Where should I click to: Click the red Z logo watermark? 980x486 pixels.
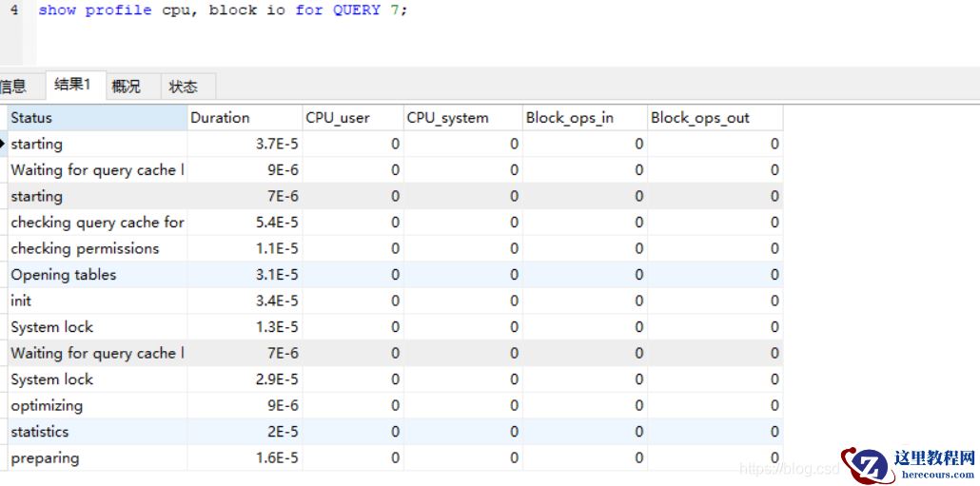(x=868, y=464)
